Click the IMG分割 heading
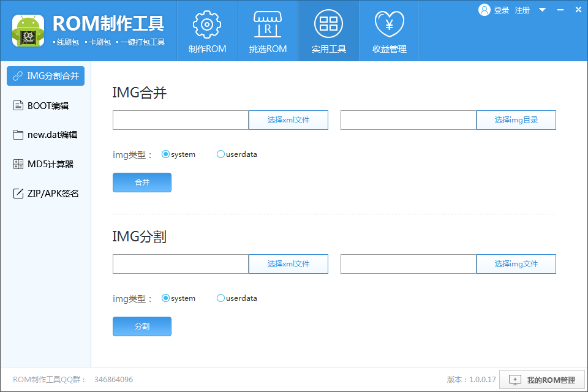 [140, 236]
